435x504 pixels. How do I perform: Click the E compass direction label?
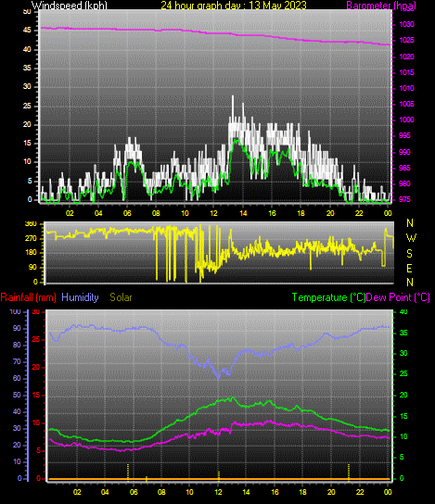point(409,268)
